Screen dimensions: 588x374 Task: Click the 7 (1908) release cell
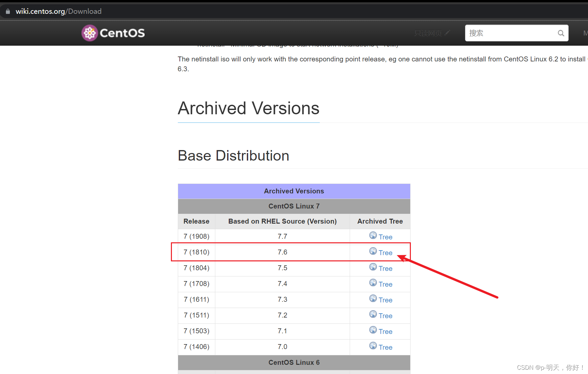[x=197, y=236]
